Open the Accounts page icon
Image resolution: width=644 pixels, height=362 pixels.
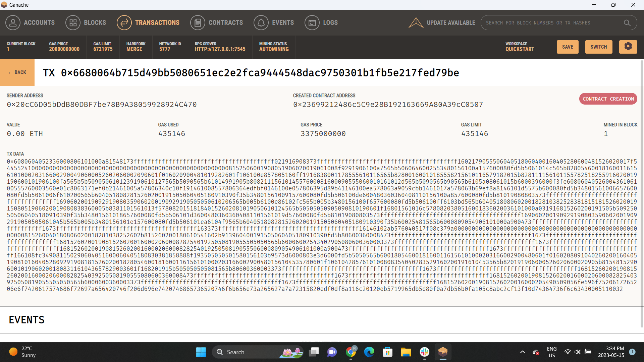[13, 22]
